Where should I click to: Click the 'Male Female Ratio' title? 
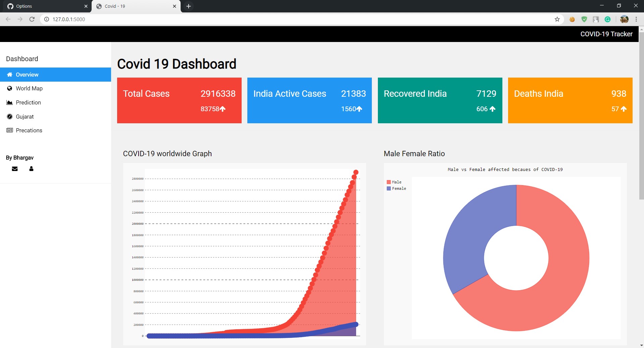414,154
